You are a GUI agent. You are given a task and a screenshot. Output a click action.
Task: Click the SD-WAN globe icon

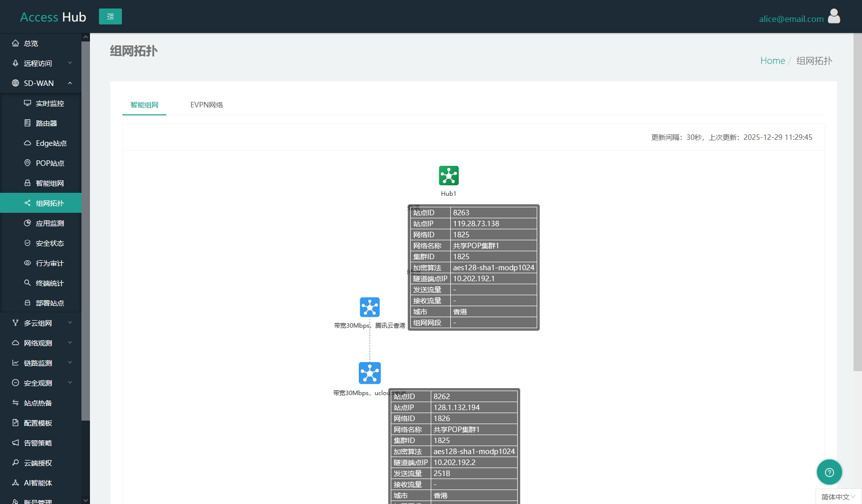pyautogui.click(x=15, y=83)
